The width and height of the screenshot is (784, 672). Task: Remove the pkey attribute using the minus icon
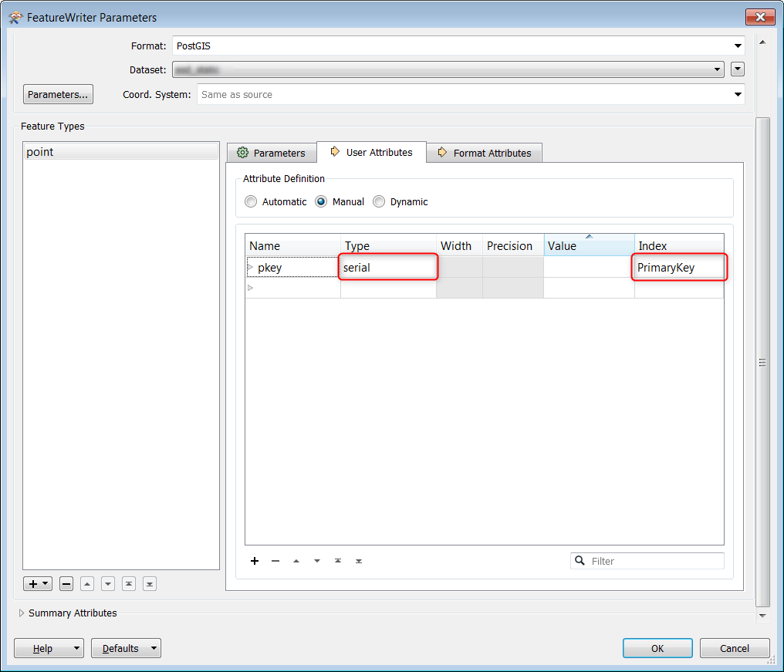click(x=275, y=561)
